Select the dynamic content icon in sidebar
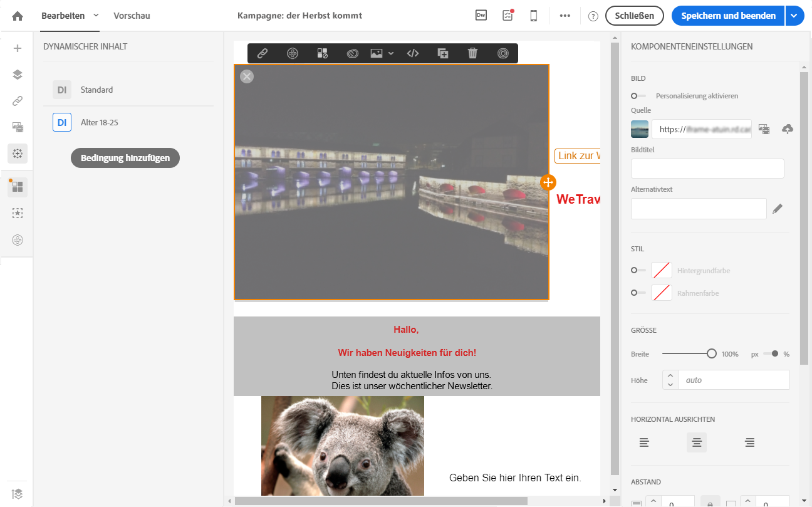Screen dimensions: 812x507 [x=18, y=154]
